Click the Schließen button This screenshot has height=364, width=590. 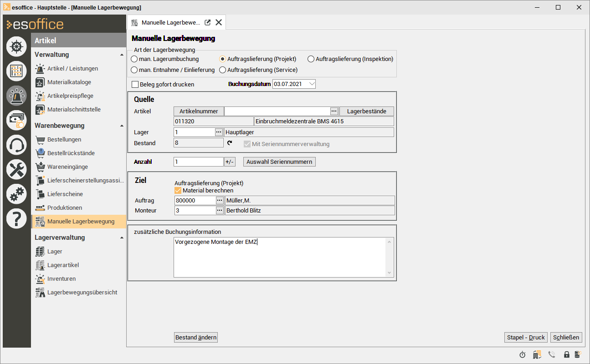tap(566, 338)
